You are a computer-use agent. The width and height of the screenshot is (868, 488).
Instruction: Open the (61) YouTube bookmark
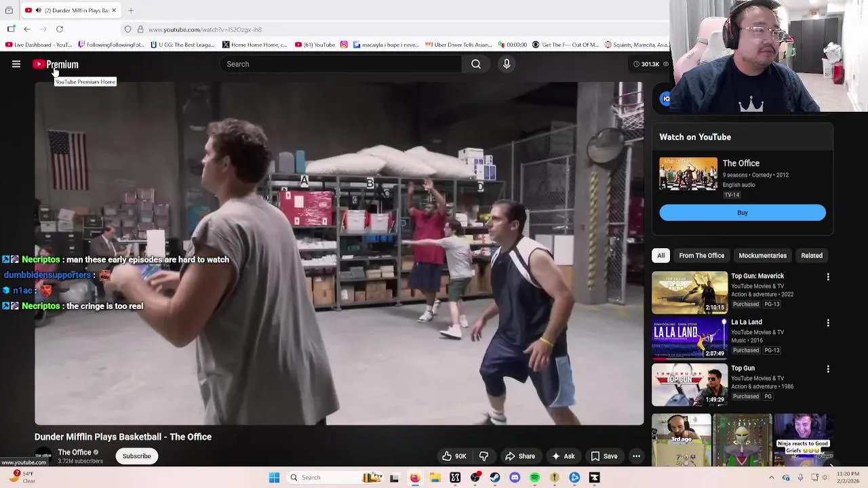tap(315, 45)
